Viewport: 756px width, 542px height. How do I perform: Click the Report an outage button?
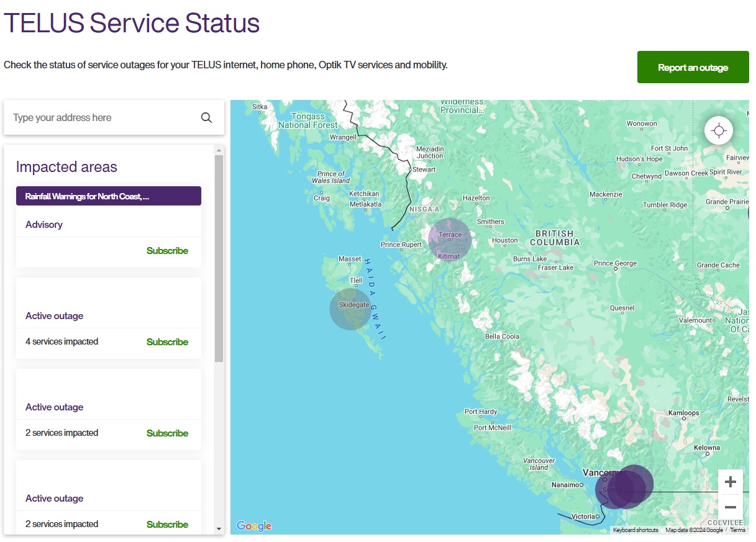tap(693, 67)
